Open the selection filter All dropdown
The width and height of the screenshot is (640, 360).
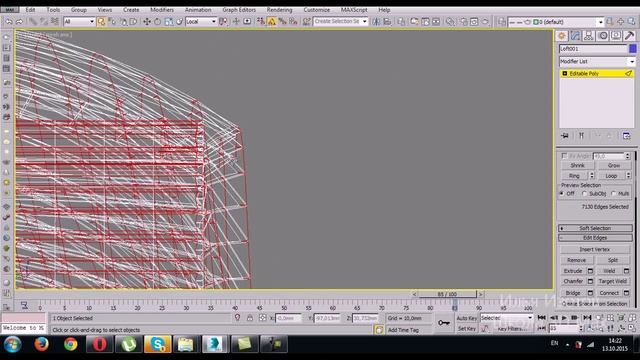(x=79, y=22)
